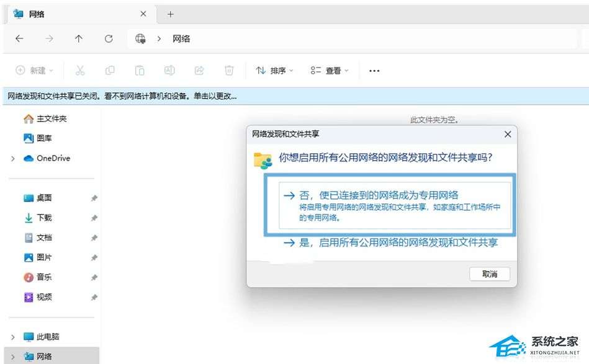Screen dimensions: 589x364
Task: Click the Delete trash can icon
Action: [229, 71]
